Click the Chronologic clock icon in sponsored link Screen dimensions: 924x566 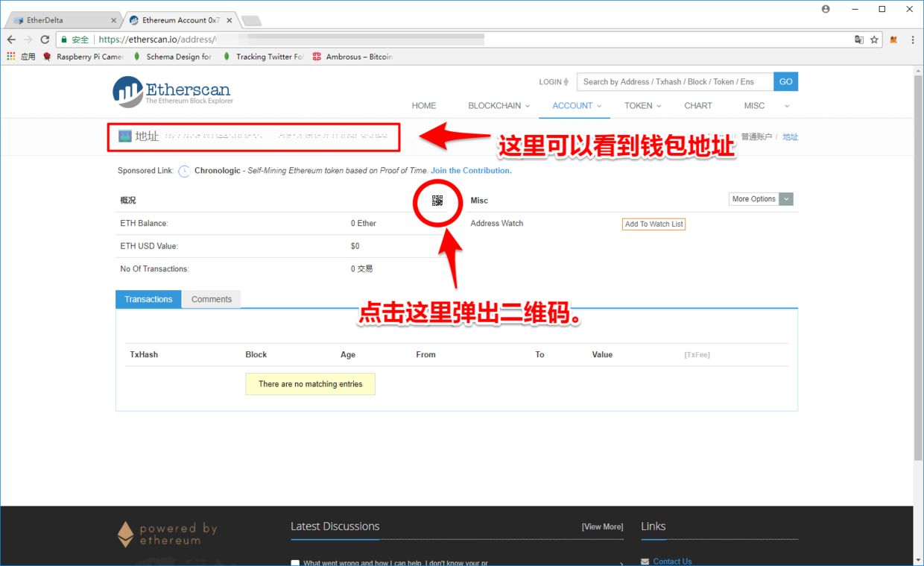[184, 171]
